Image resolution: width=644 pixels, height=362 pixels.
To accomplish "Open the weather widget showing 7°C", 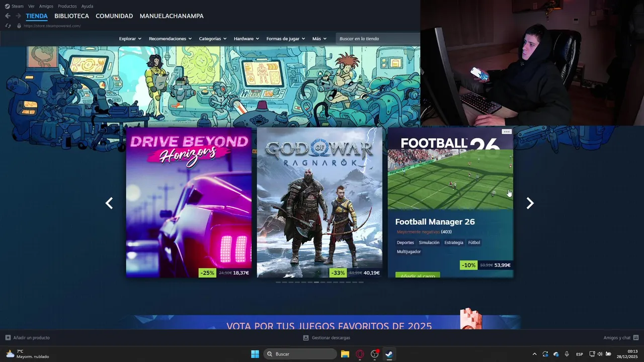I will coord(28,354).
